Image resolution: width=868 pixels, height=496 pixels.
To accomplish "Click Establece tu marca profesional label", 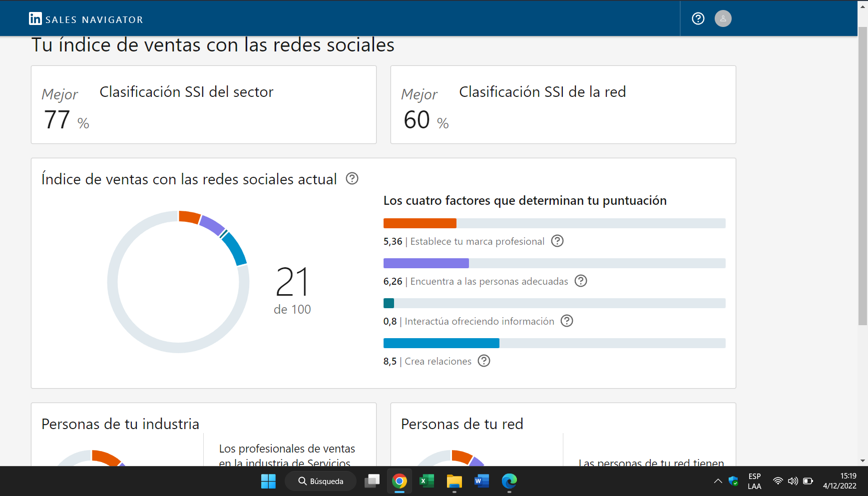I will point(477,241).
